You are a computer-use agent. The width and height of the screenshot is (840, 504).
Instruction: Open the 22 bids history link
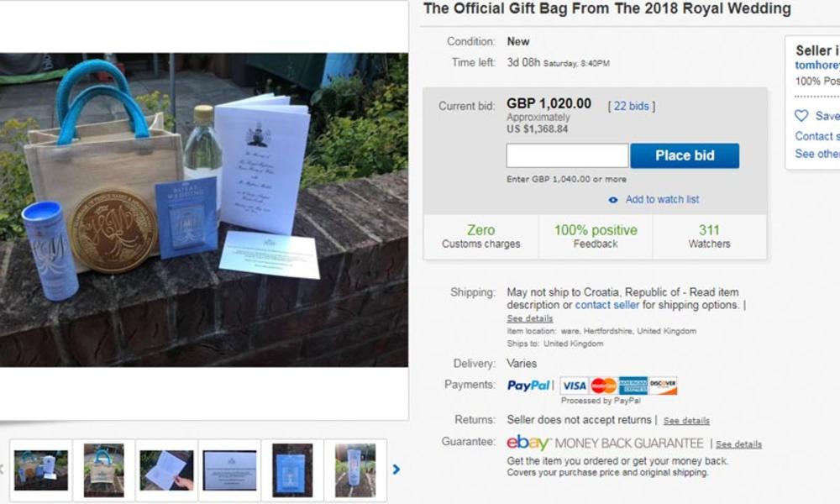click(631, 106)
